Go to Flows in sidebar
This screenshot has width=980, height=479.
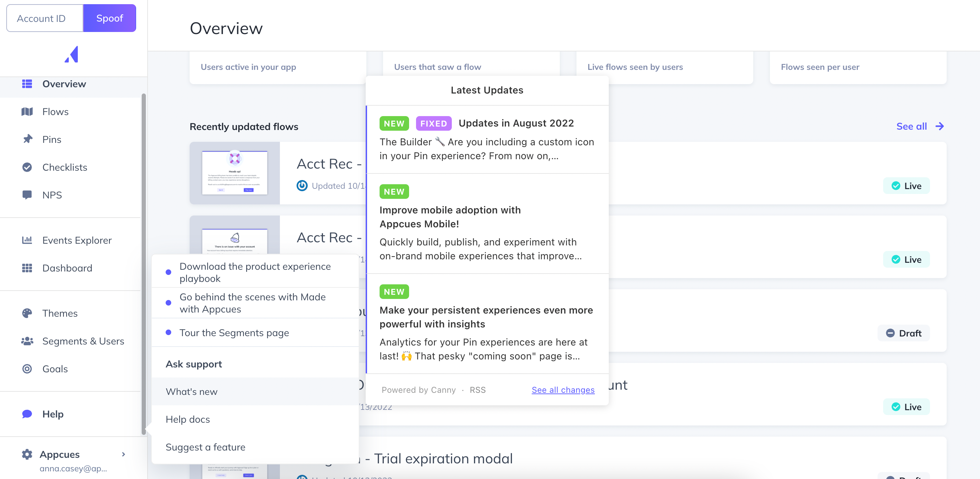pyautogui.click(x=71, y=112)
